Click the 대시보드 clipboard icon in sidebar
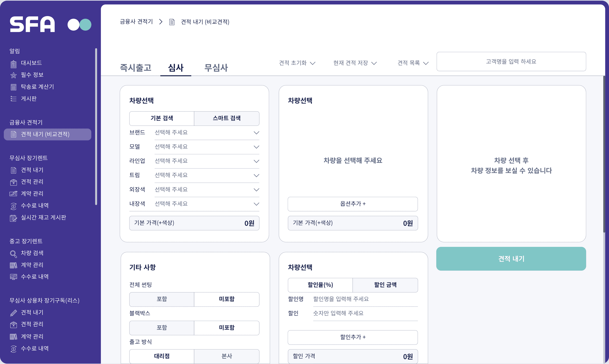Viewport: 609px width, 364px height. (14, 64)
